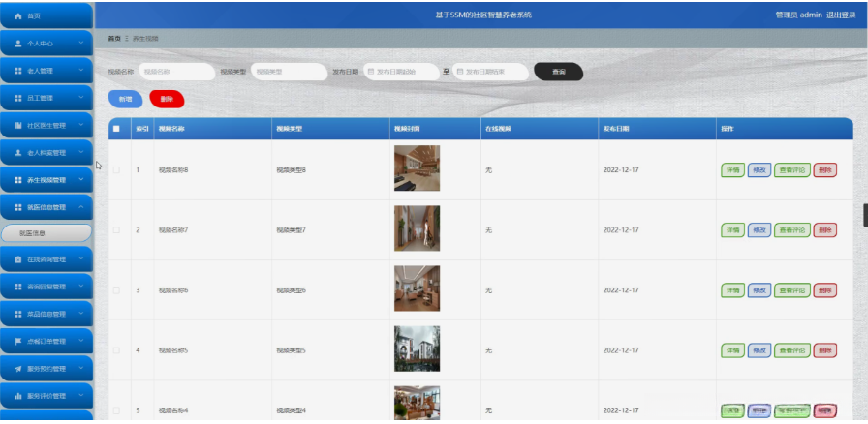Click the bar-chart icon of 服务评价管理
The width and height of the screenshot is (868, 424).
tap(17, 396)
